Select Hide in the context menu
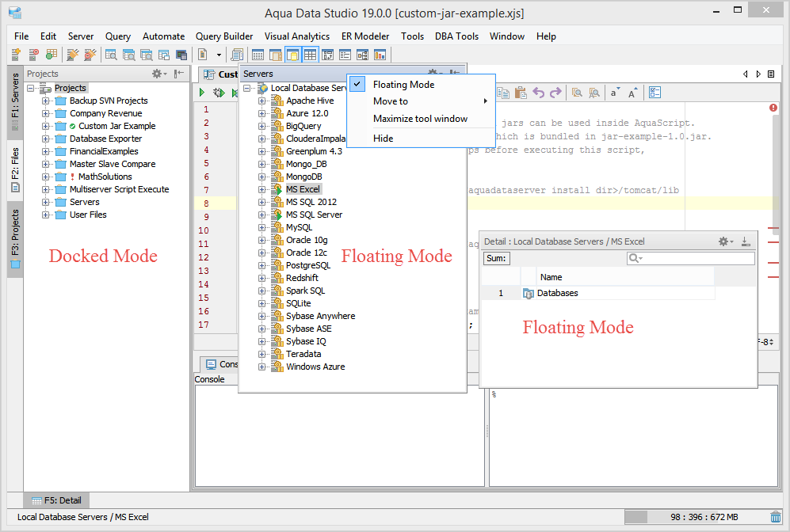790x532 pixels. click(384, 139)
